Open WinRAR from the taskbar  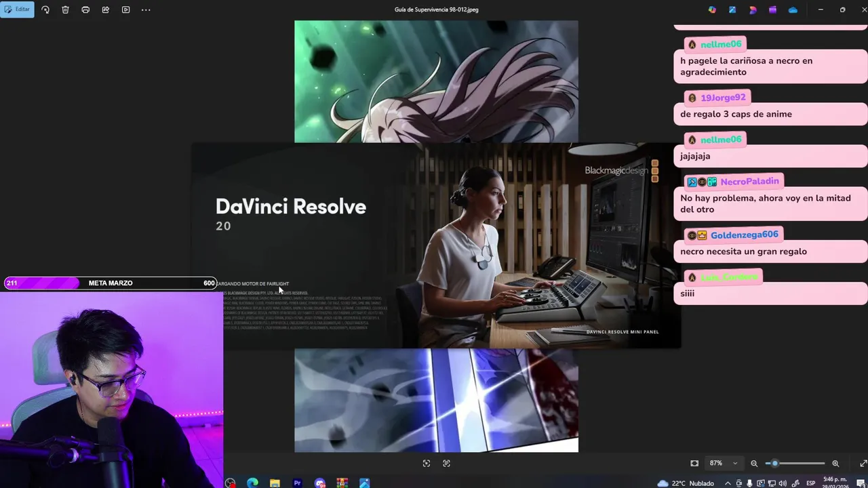[342, 483]
